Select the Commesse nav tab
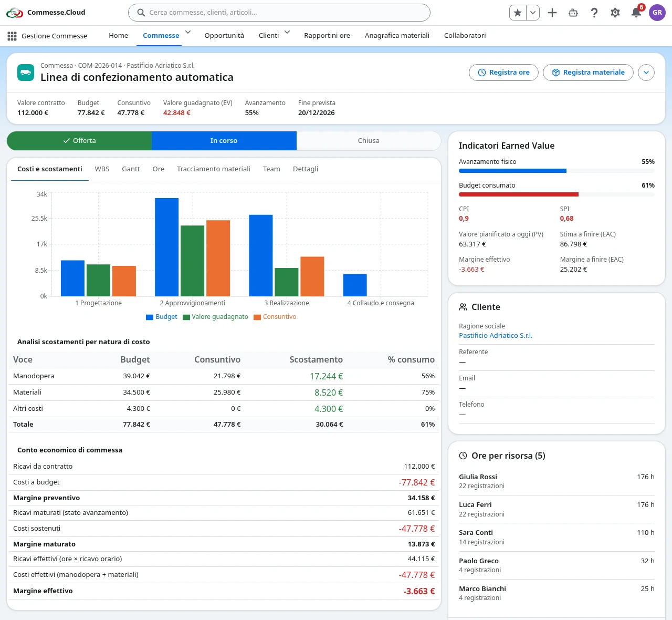Image resolution: width=672 pixels, height=620 pixels. (161, 36)
